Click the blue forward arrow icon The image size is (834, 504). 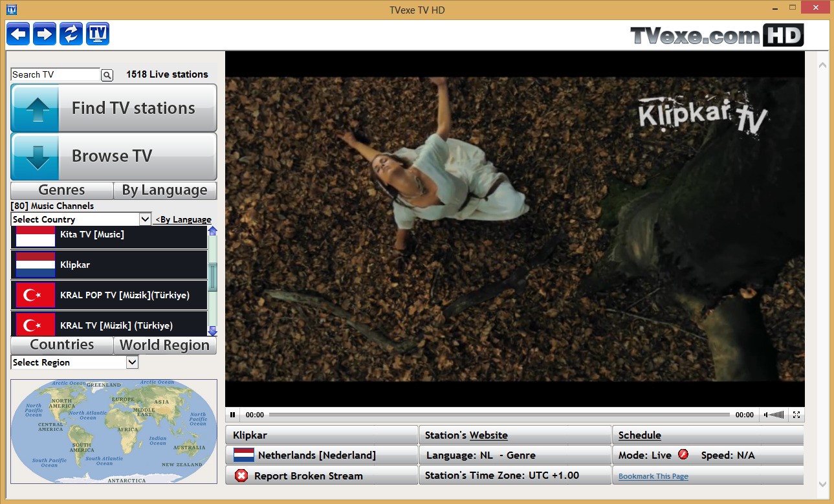[x=45, y=34]
